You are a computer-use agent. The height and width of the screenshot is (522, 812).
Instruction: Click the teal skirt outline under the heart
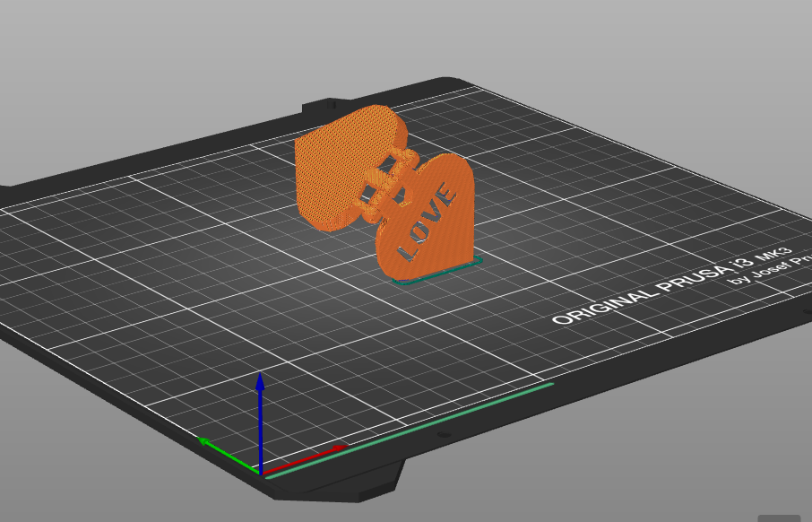(x=438, y=271)
